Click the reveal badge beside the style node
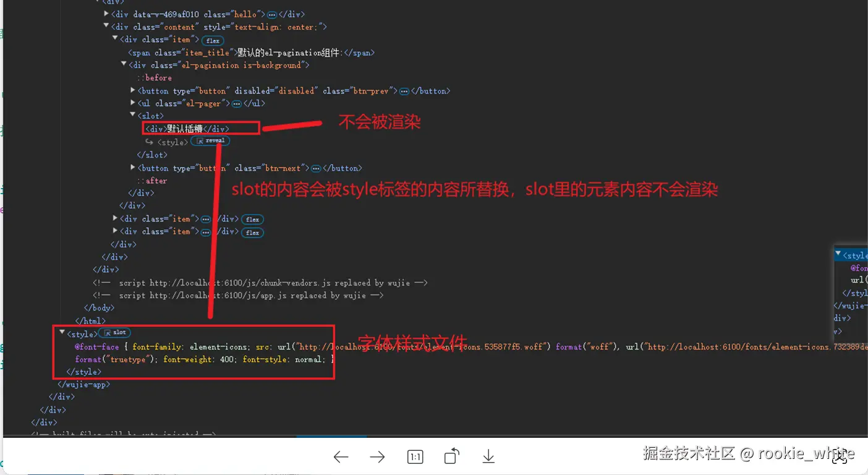Screen dimensions: 868x475 click(210, 141)
